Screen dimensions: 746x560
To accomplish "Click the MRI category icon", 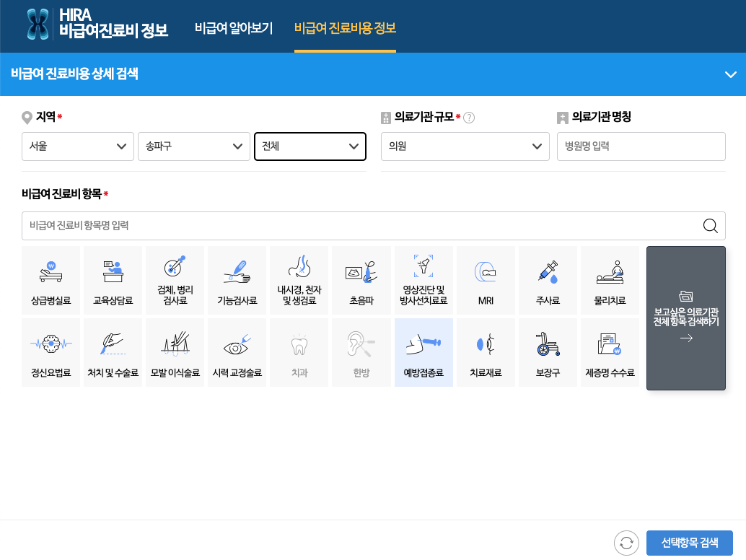I will pos(486,280).
